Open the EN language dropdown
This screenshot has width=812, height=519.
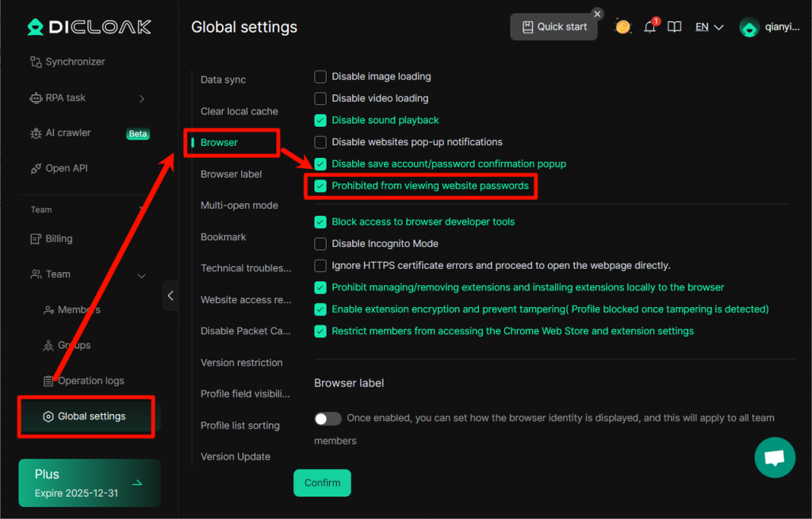(709, 27)
